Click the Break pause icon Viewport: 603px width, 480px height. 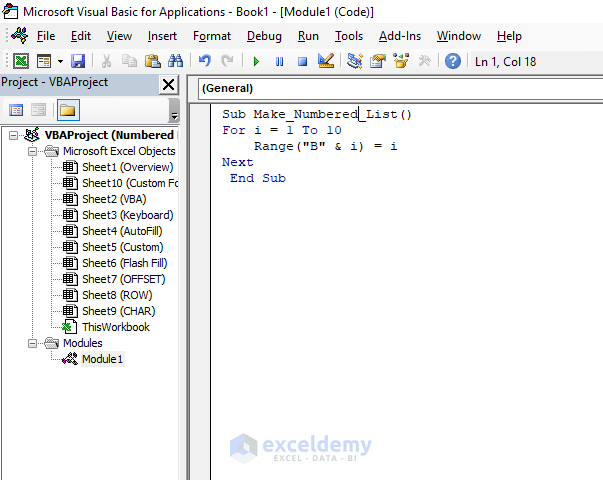pos(280,62)
